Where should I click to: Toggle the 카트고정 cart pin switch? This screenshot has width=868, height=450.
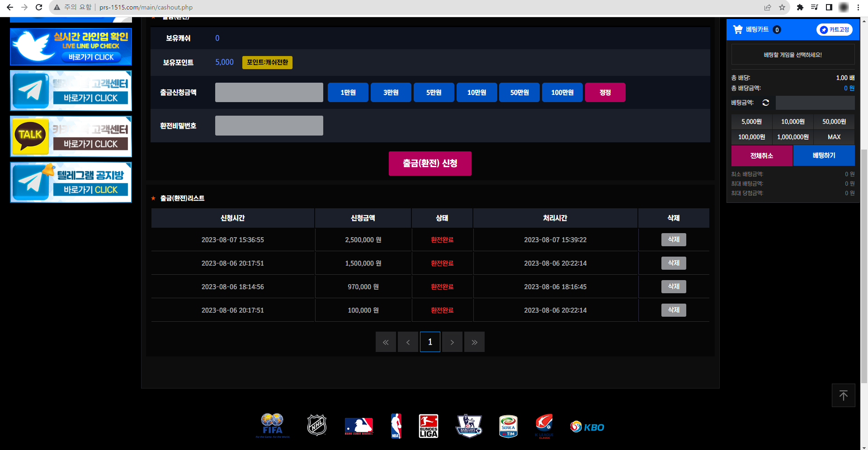pyautogui.click(x=835, y=29)
